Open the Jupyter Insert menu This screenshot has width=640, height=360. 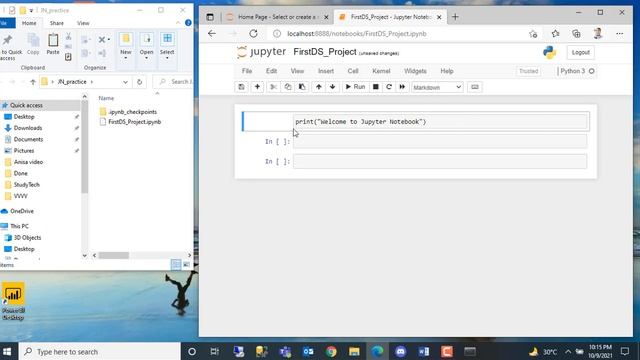tap(326, 71)
